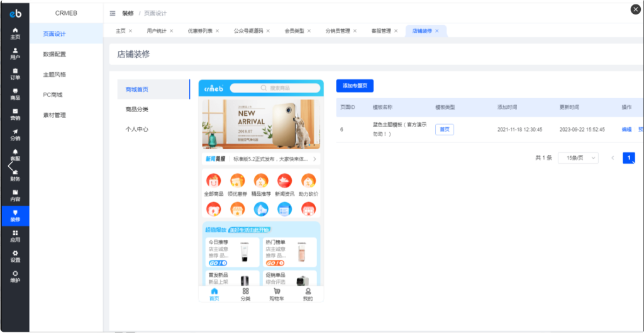
Task: Open the 营销 sidebar section
Action: point(15,115)
